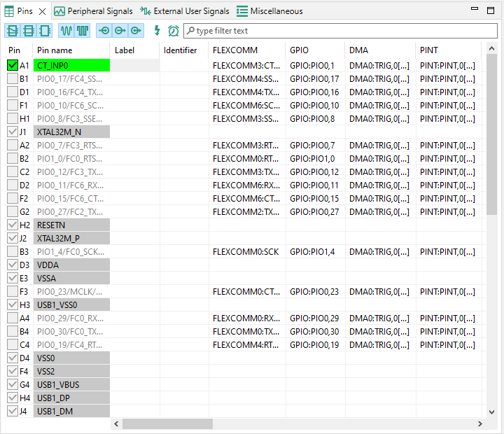Enable the H1 pin checkbox
This screenshot has width=504, height=434.
click(x=12, y=118)
